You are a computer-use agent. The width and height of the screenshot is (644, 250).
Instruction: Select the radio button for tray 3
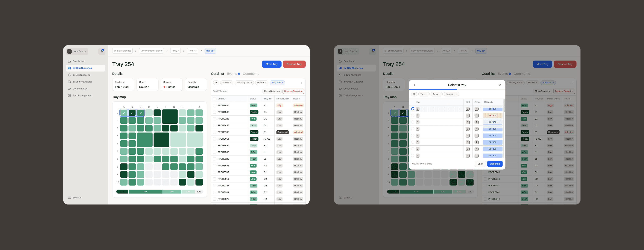coord(413,122)
